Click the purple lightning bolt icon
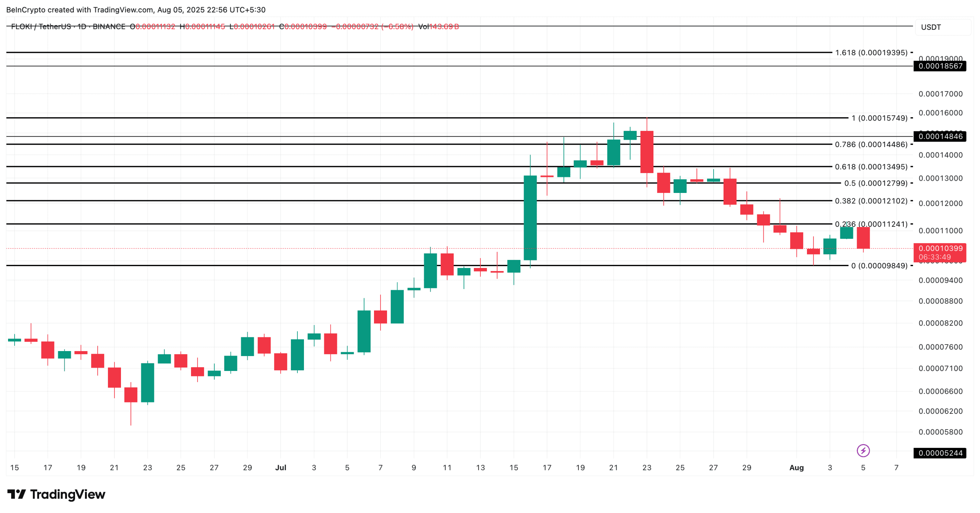 click(x=862, y=450)
